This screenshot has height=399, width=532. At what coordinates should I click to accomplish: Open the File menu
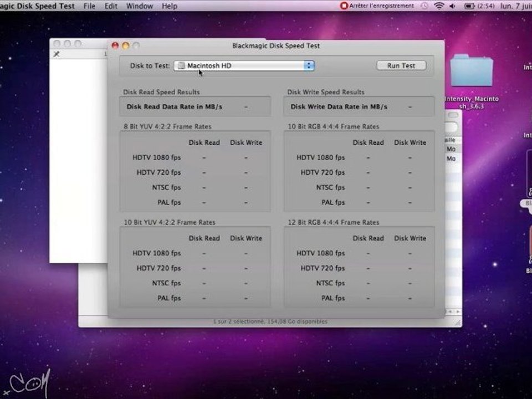[x=89, y=6]
